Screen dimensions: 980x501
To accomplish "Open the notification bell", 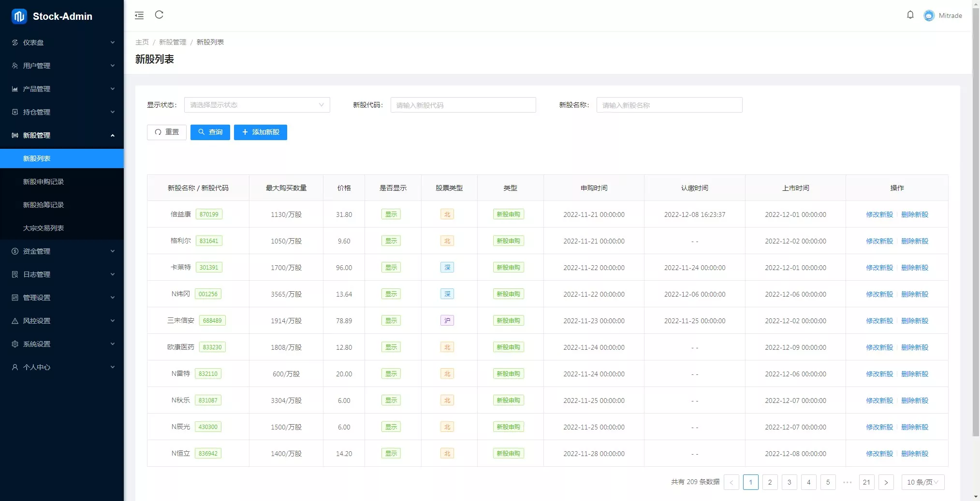I will 910,15.
